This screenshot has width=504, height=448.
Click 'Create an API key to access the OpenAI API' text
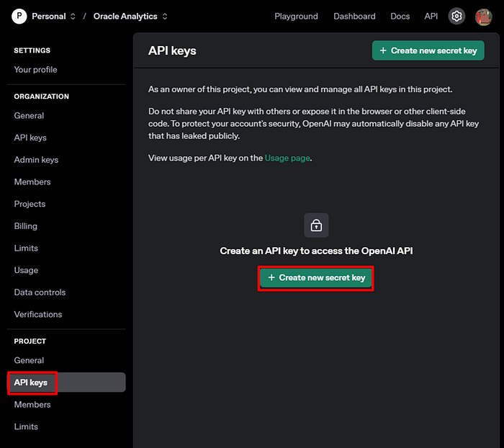click(x=316, y=251)
